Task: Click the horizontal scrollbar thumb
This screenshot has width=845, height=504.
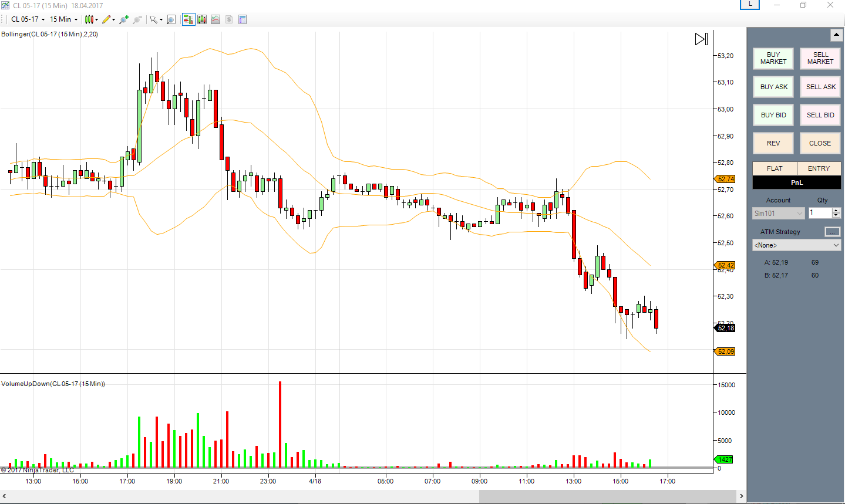Action: (608, 496)
